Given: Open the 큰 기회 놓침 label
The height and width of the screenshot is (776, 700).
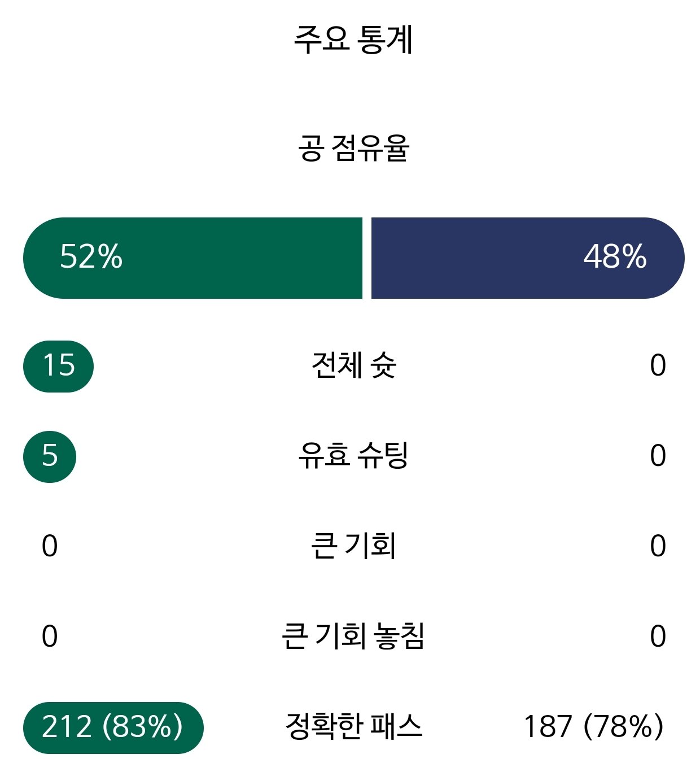Looking at the screenshot, I should 353,637.
